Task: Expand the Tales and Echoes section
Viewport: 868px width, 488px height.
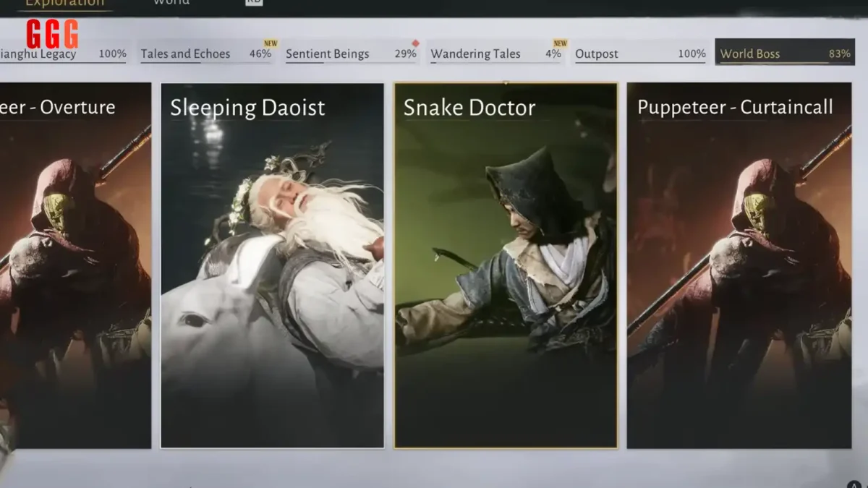Action: pyautogui.click(x=186, y=53)
